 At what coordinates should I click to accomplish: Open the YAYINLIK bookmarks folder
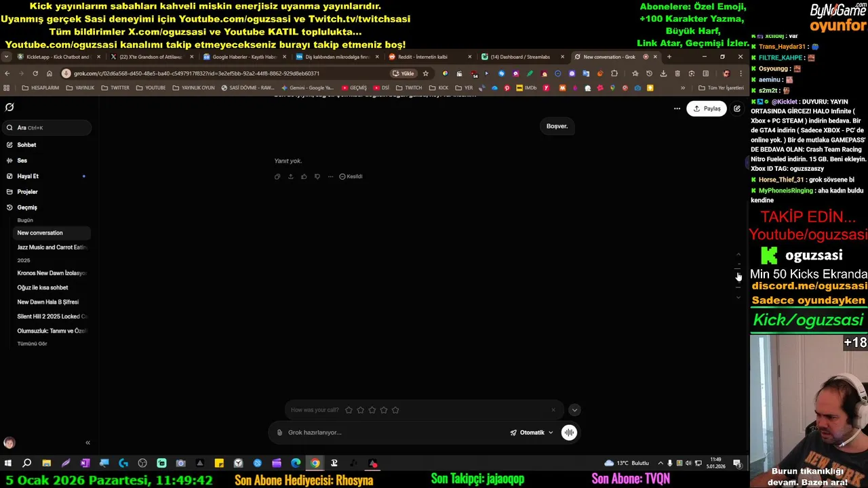point(80,87)
